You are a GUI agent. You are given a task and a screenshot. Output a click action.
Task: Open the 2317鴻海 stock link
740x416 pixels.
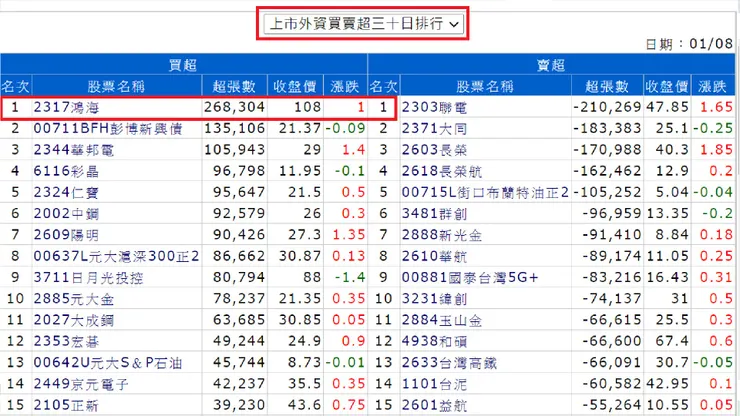[67, 108]
